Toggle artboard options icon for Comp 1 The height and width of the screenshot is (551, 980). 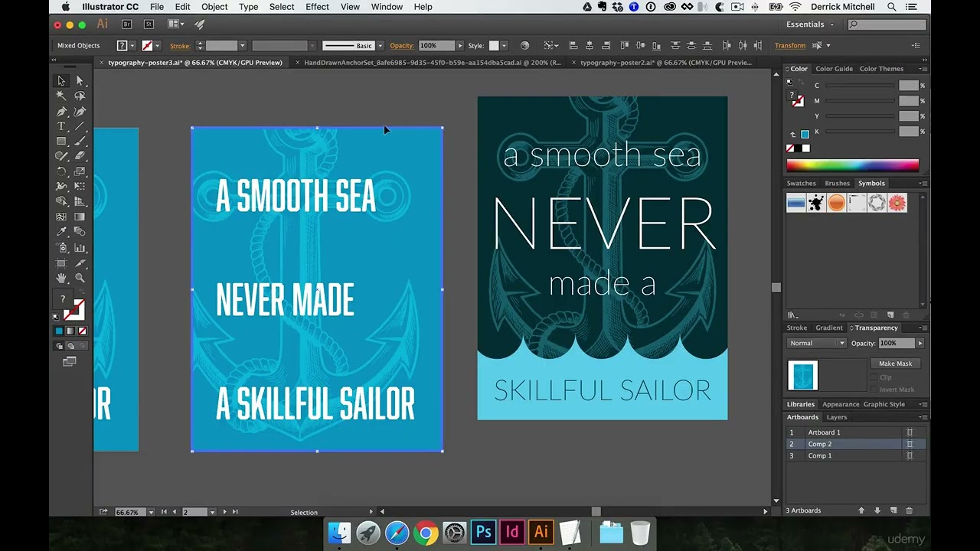[910, 455]
